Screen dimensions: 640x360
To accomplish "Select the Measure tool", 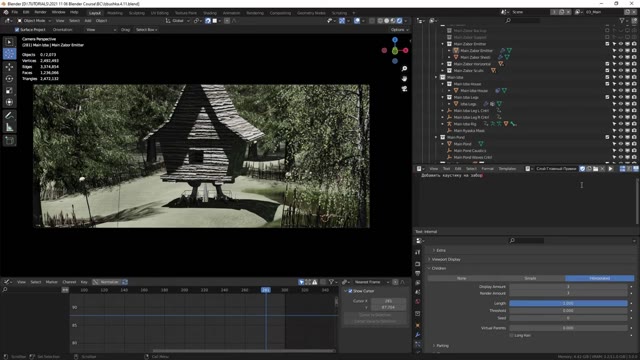I will click(x=9, y=128).
